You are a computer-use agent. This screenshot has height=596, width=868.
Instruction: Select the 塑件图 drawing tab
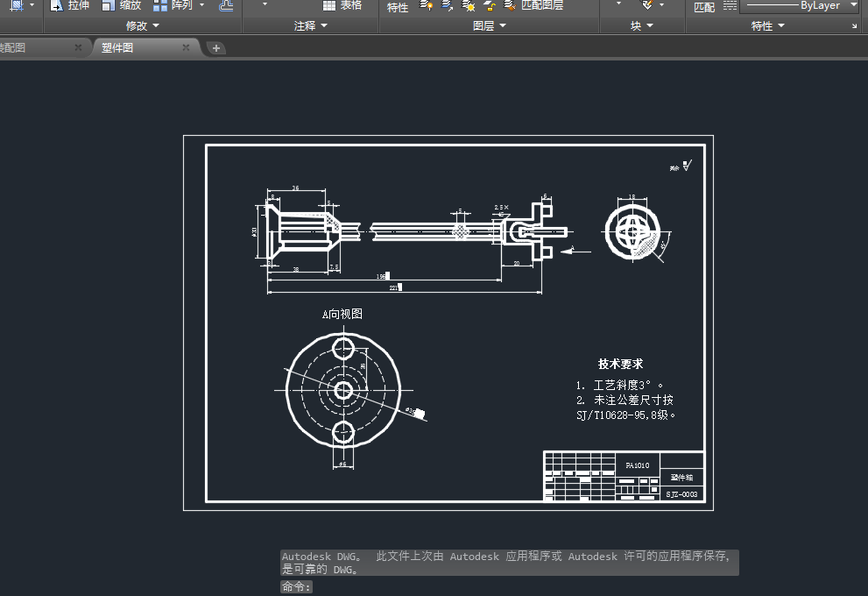[117, 48]
